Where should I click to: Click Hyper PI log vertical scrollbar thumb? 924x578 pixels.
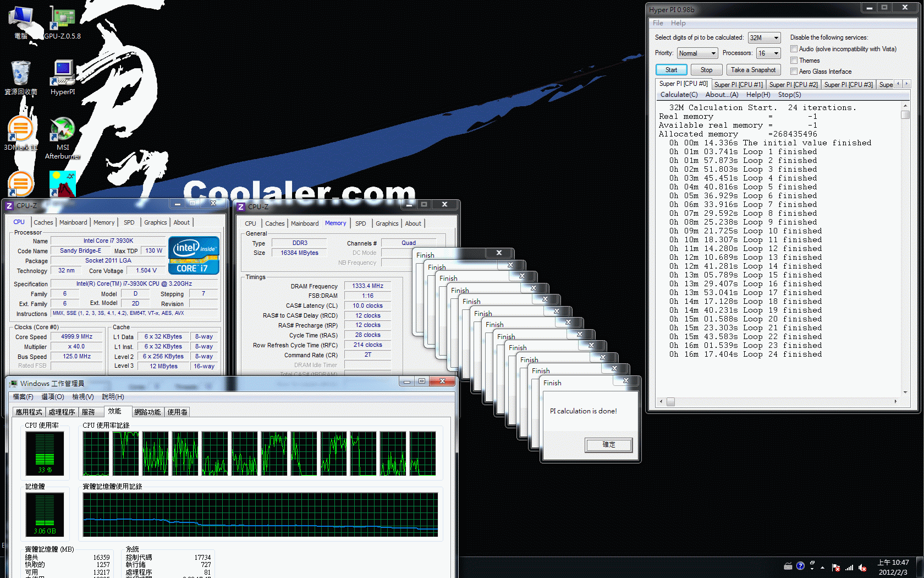[x=905, y=114]
